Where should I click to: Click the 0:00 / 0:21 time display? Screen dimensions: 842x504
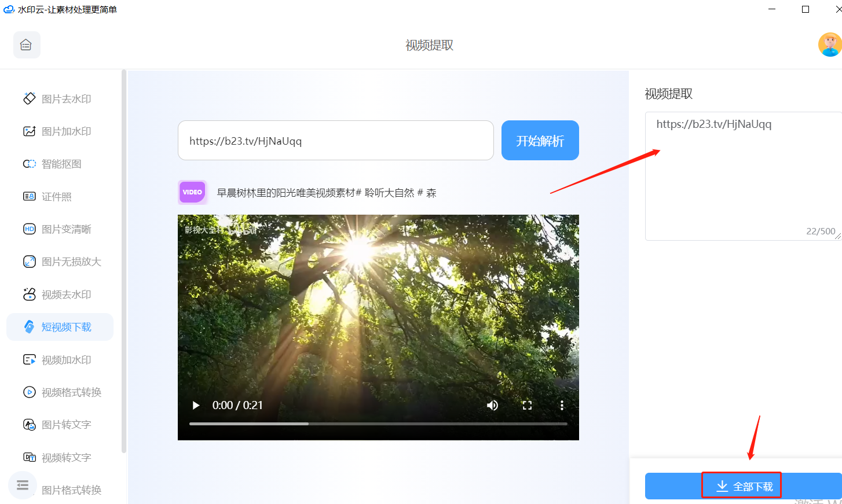coord(237,405)
